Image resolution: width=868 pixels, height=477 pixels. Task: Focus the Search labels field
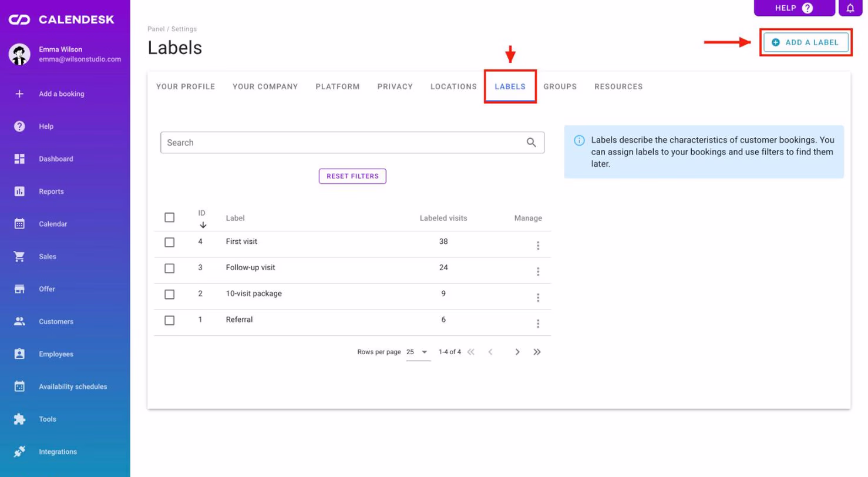tap(352, 142)
